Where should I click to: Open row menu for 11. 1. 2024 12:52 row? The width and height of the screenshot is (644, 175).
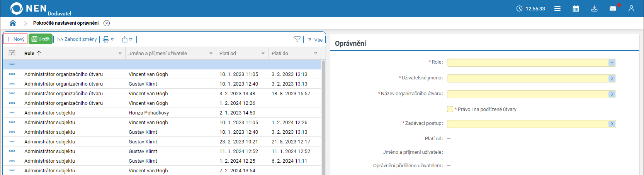12,151
